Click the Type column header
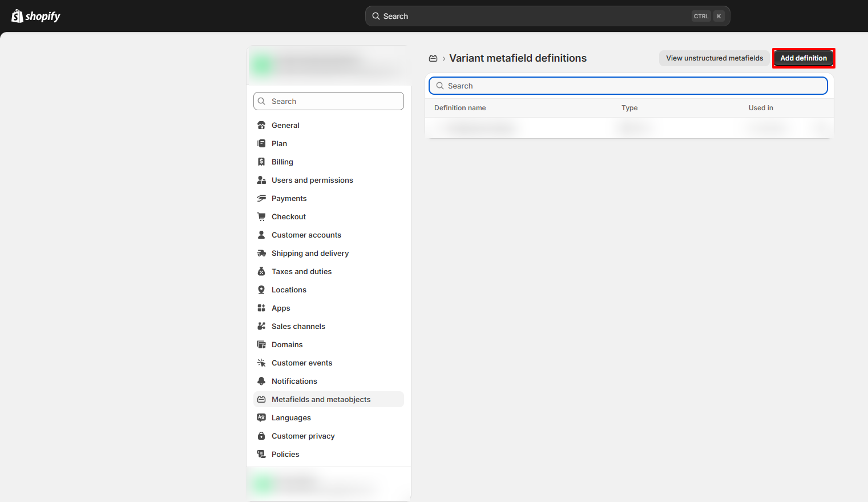 coord(629,108)
